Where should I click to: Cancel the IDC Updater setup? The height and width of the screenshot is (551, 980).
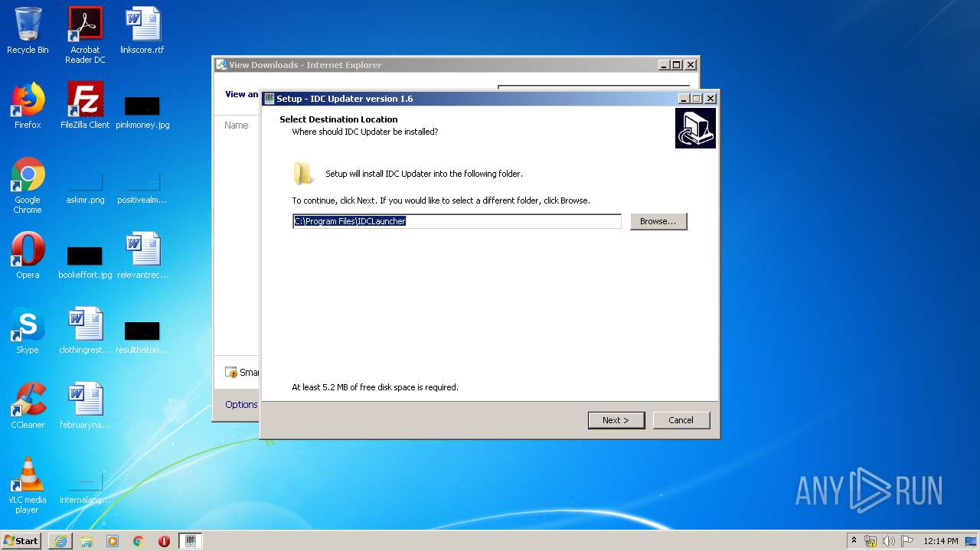click(x=681, y=420)
